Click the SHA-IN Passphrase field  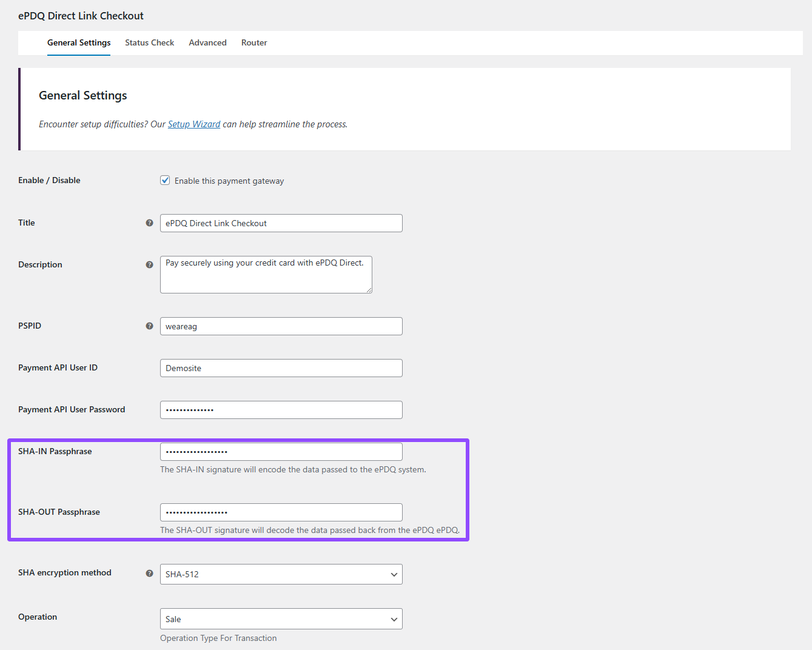[x=281, y=452]
